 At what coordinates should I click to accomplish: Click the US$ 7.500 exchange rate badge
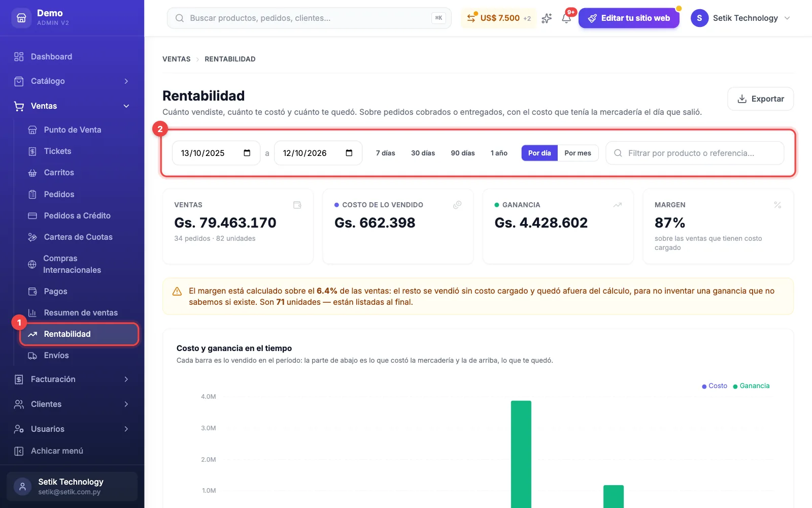(x=498, y=18)
